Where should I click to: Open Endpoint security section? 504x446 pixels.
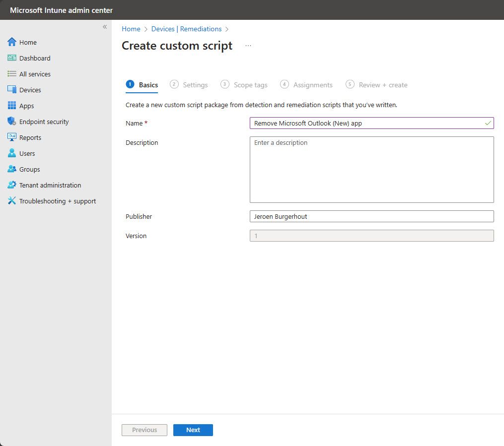click(x=44, y=122)
